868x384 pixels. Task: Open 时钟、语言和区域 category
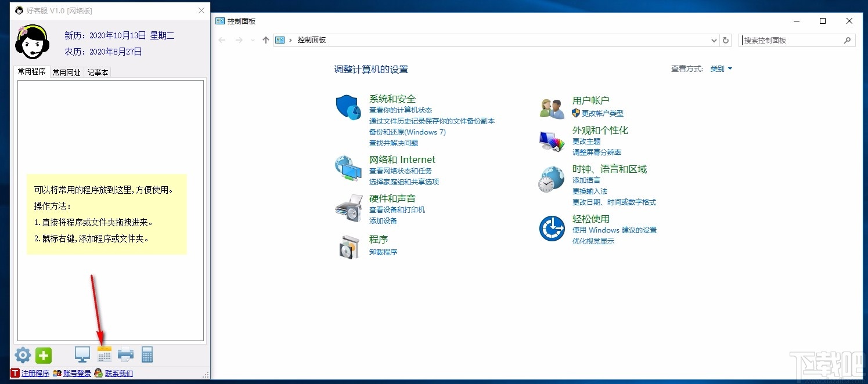610,169
